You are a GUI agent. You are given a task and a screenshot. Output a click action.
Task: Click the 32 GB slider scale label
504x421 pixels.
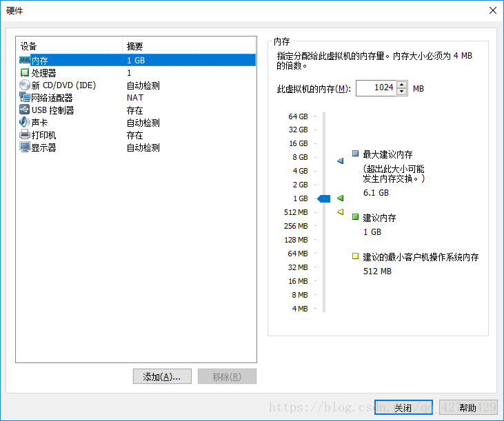coord(298,130)
